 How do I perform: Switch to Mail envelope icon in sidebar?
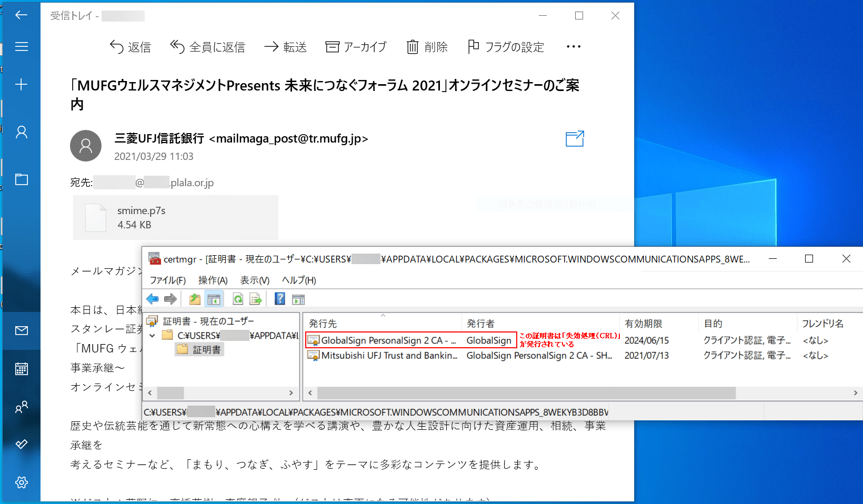(21, 330)
